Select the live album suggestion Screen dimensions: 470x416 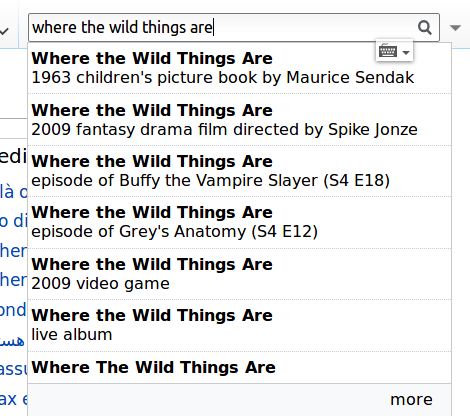[239, 325]
